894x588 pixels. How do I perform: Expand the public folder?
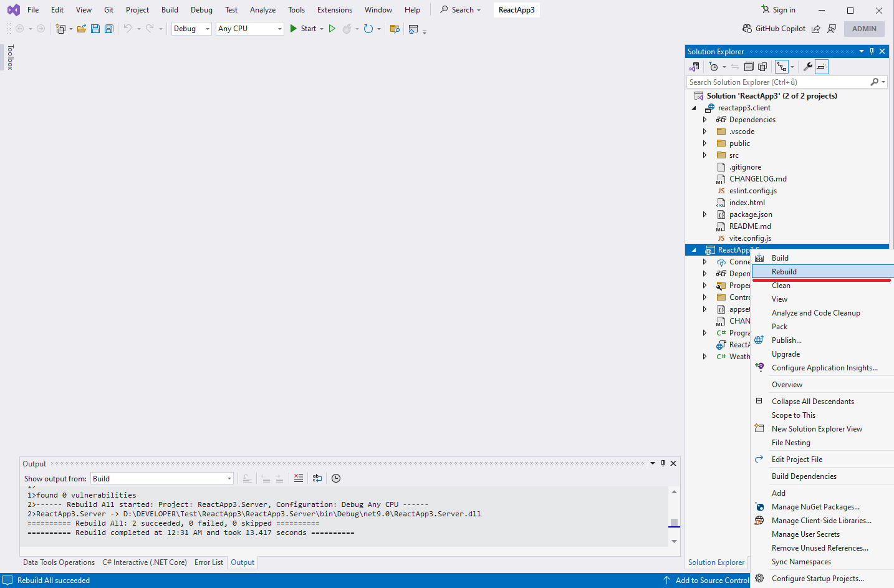tap(705, 143)
